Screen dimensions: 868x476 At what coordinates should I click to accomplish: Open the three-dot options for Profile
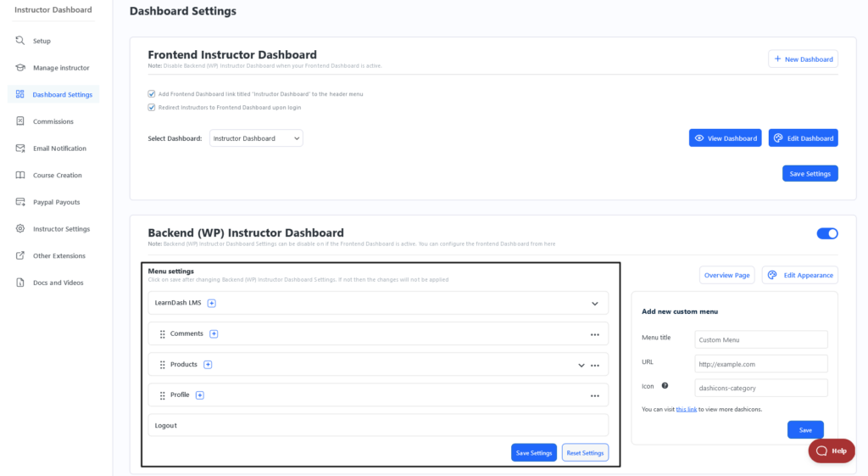click(x=594, y=395)
